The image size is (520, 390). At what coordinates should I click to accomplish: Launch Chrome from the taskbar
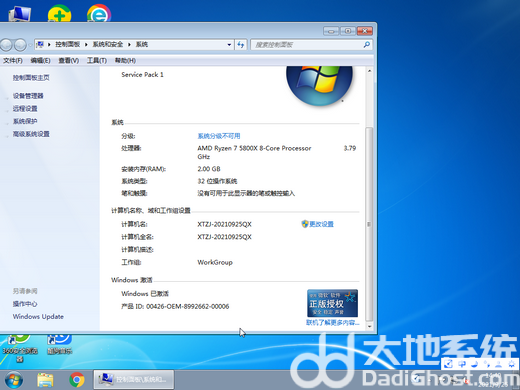point(77,380)
